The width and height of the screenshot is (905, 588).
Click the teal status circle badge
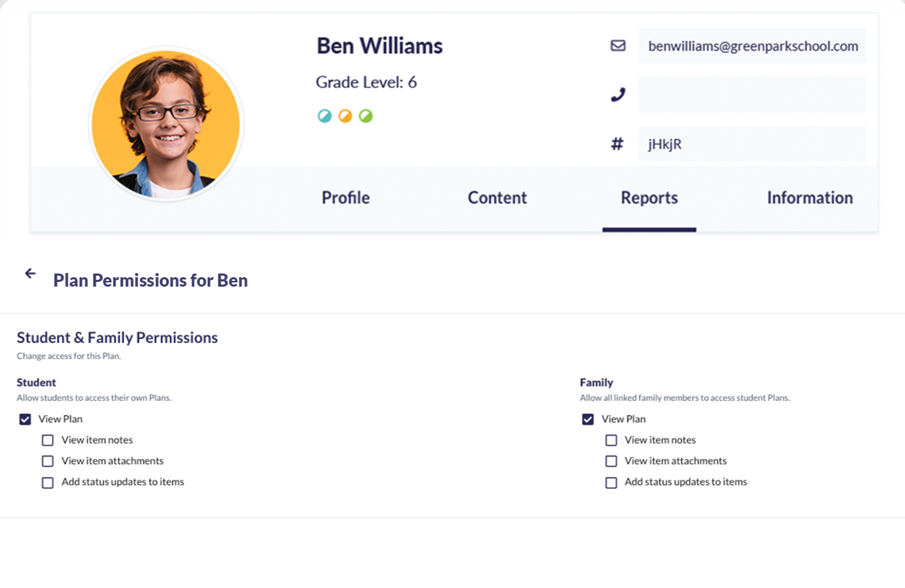point(324,116)
